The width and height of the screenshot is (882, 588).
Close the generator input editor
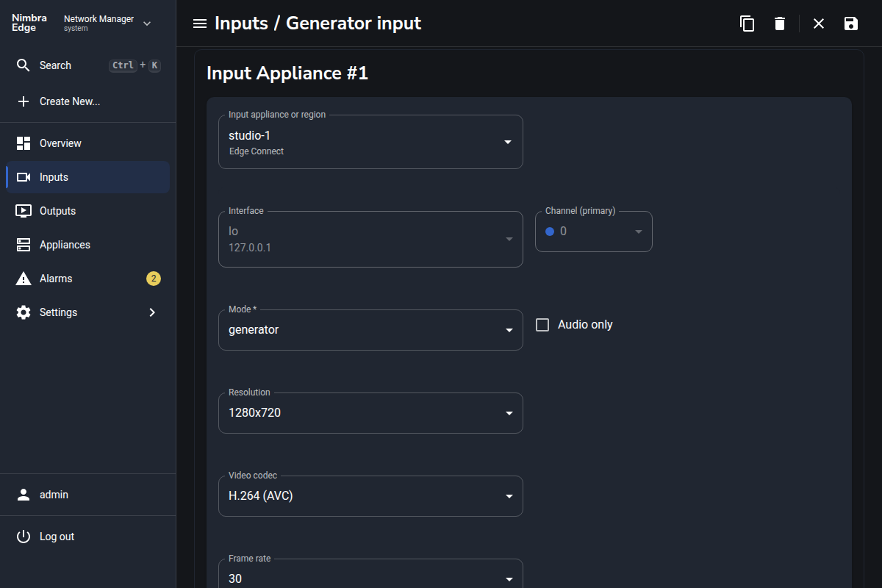[x=819, y=24]
